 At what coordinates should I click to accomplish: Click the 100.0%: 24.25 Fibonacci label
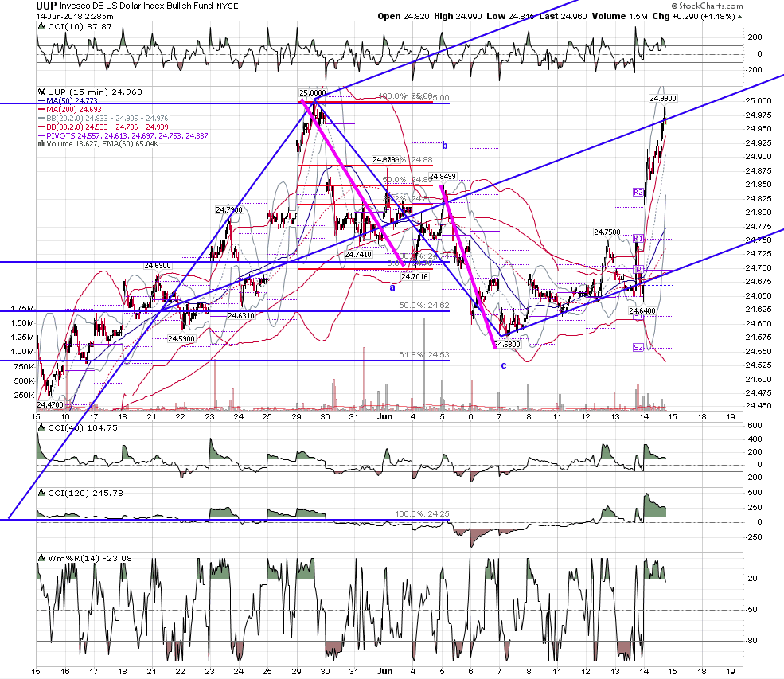tap(422, 513)
